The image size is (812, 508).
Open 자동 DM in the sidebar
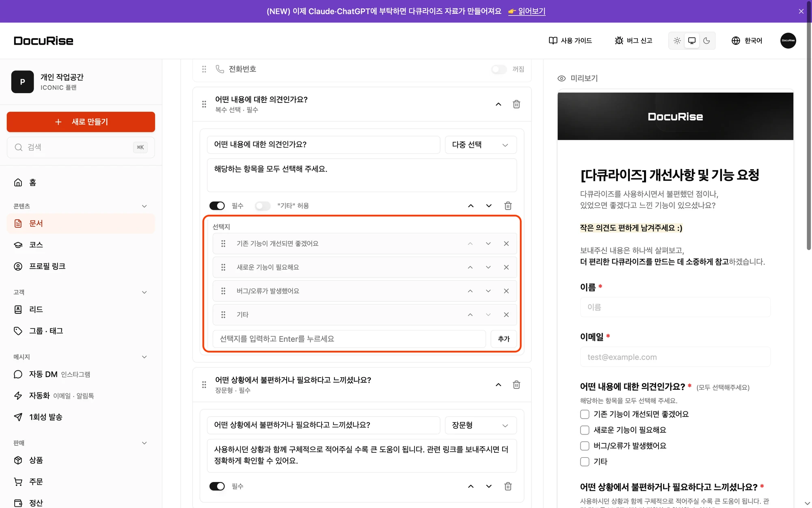(81, 374)
